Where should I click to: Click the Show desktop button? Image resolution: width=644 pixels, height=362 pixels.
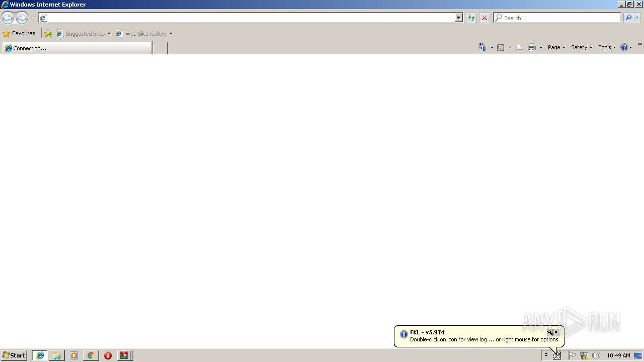tap(638, 355)
